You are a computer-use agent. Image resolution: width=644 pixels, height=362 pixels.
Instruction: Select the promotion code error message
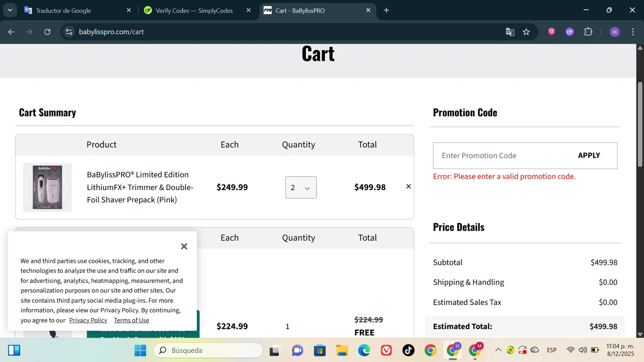504,176
